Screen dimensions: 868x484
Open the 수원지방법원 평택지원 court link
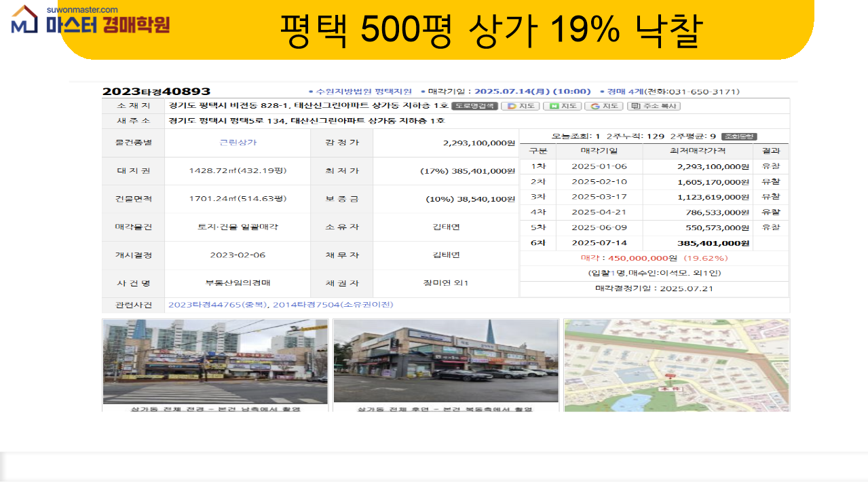(363, 92)
